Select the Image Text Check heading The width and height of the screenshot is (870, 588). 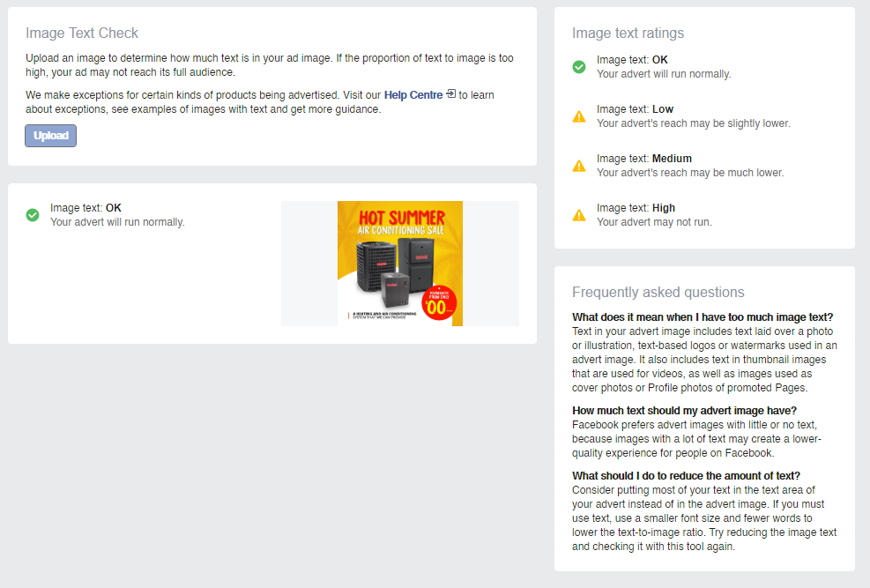coord(82,33)
